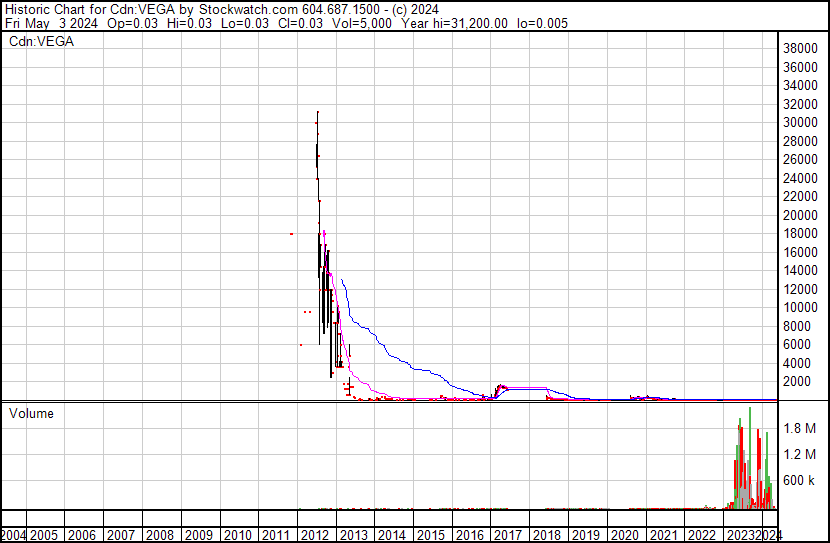
Task: Click the Volume panel label
Action: point(31,413)
